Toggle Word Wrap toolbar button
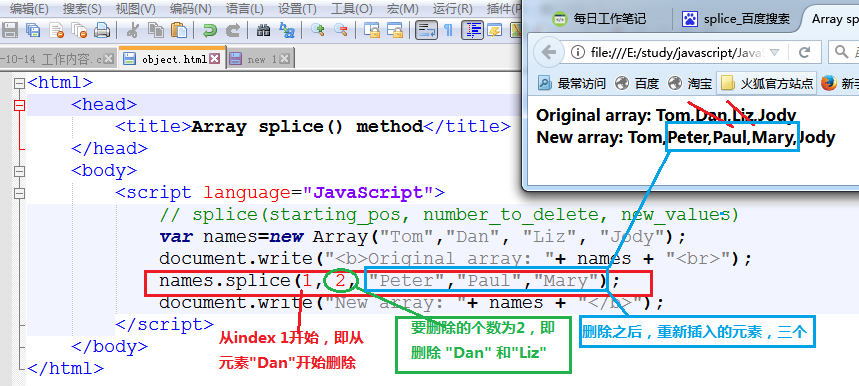 tap(426, 30)
